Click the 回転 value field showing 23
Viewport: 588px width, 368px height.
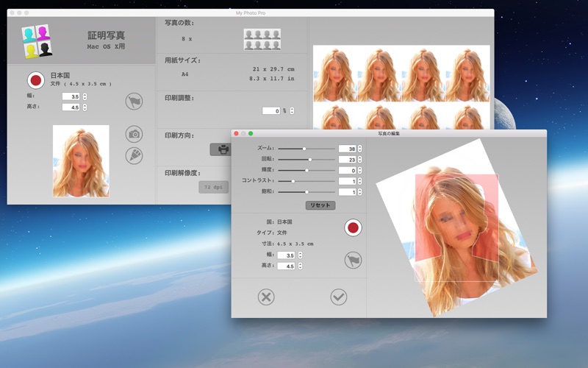tap(347, 160)
